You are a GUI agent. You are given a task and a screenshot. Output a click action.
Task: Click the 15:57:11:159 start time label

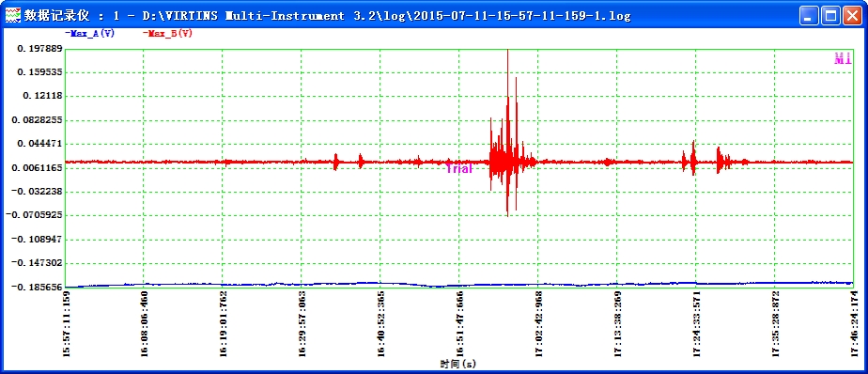click(x=66, y=323)
